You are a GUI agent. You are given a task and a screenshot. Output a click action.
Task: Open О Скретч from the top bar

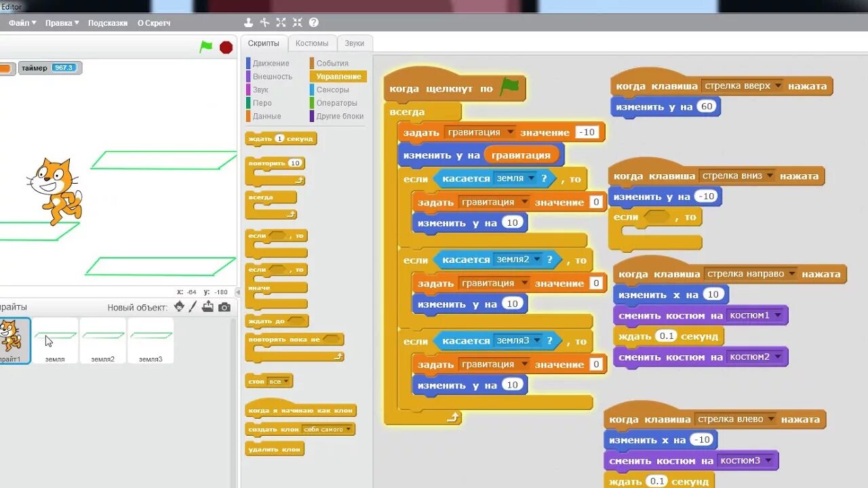(154, 22)
